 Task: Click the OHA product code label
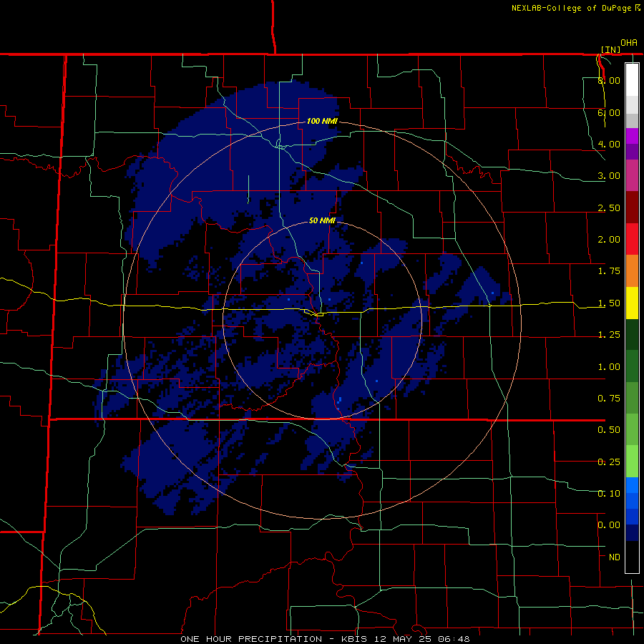[x=629, y=42]
